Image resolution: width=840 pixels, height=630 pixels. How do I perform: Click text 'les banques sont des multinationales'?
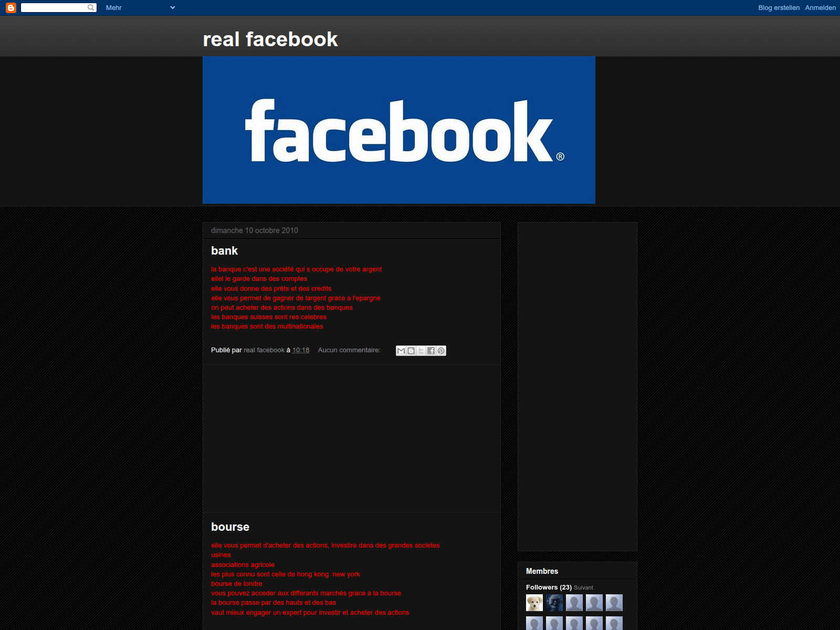[x=267, y=327]
